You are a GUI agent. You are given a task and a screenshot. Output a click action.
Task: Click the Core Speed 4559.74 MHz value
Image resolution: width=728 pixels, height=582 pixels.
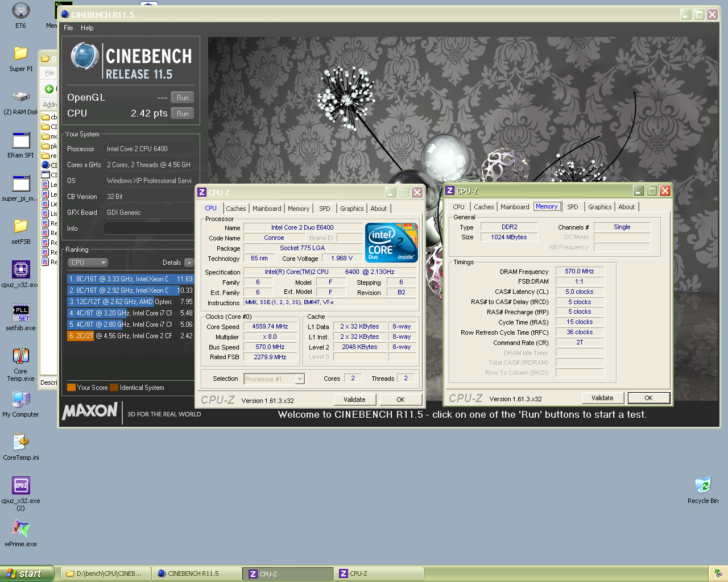click(270, 327)
